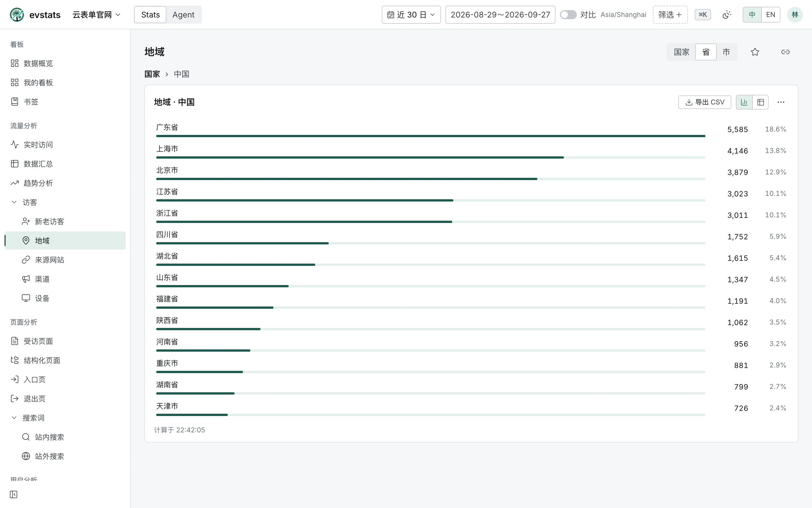Open 新老访客 report
The width and height of the screenshot is (812, 508).
(65, 222)
